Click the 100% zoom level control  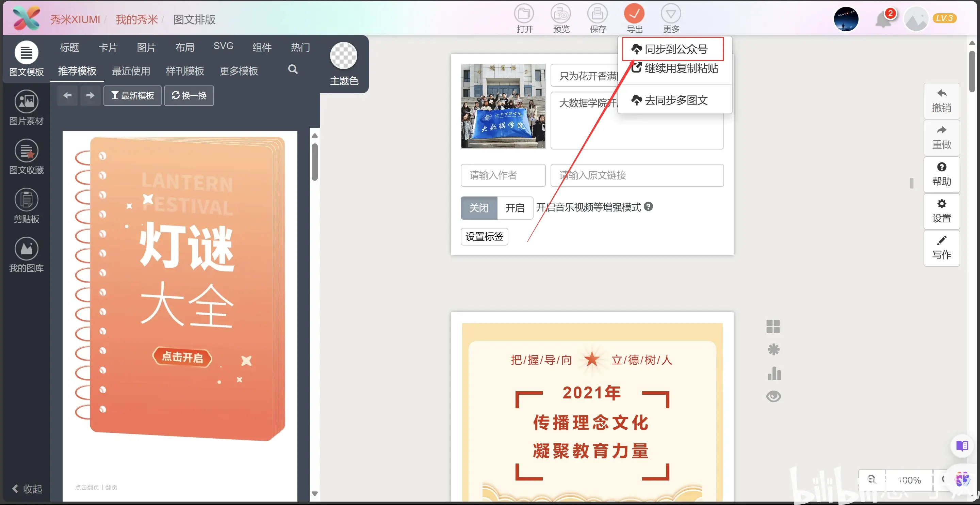[909, 480]
